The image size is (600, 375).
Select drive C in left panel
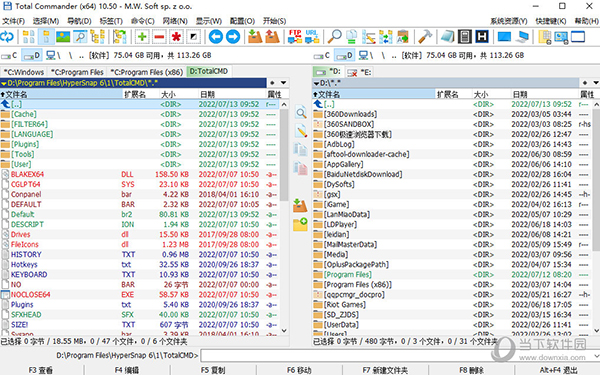pos(9,55)
